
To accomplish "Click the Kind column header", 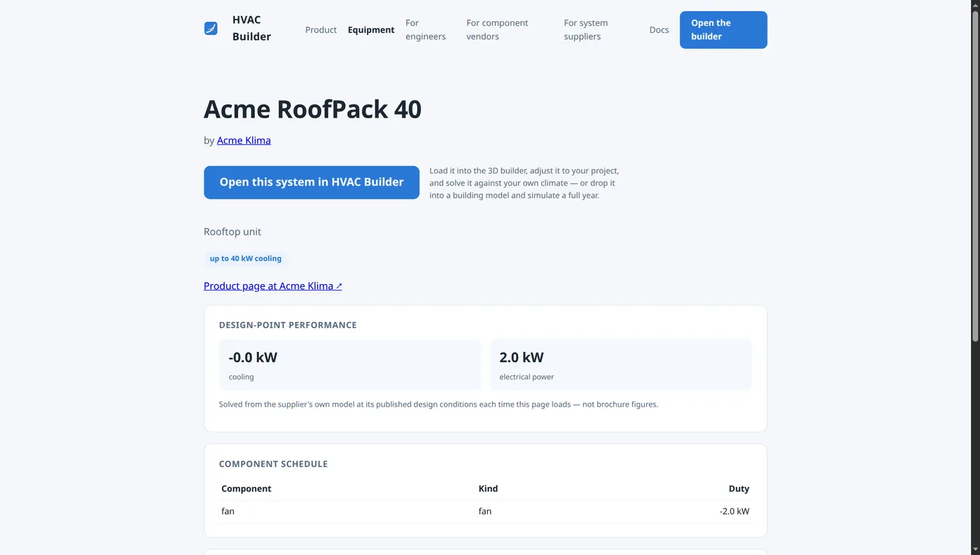I will pyautogui.click(x=488, y=489).
